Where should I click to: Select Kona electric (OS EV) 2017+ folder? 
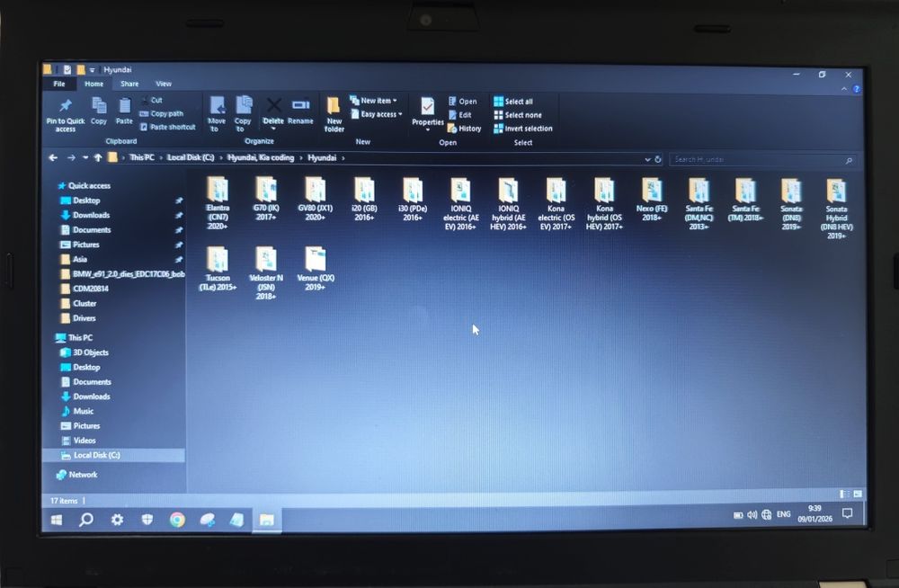(556, 204)
